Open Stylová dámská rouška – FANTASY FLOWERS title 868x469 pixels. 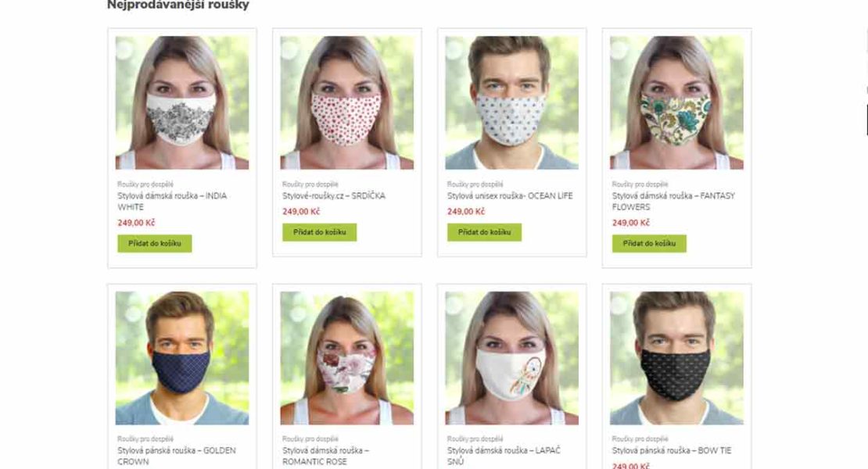click(674, 202)
